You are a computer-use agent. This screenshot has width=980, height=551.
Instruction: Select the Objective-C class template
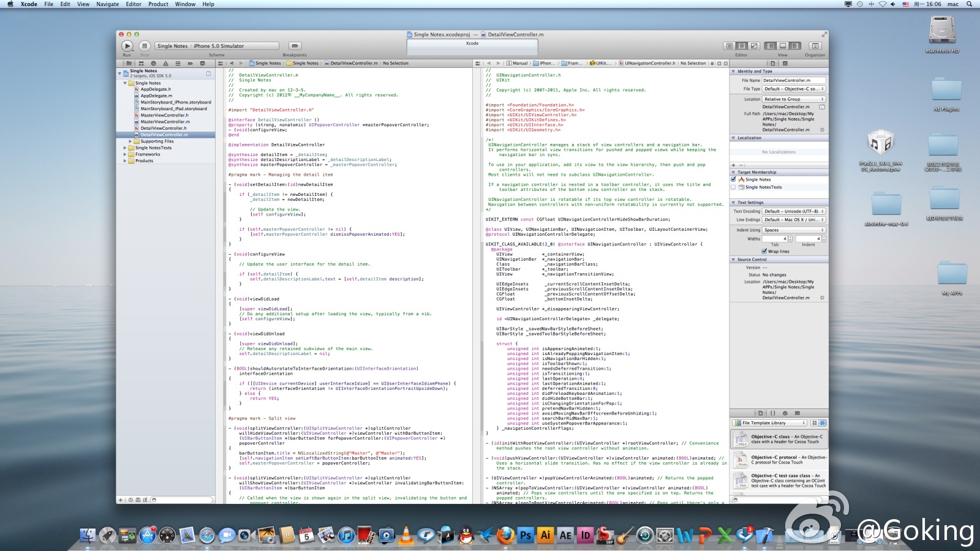(779, 439)
